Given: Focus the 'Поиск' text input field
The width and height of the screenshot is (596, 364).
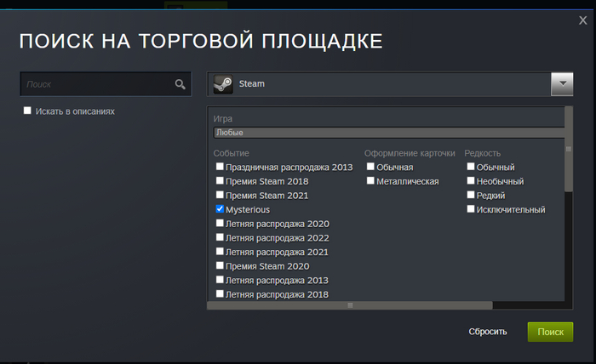Looking at the screenshot, I should click(106, 84).
